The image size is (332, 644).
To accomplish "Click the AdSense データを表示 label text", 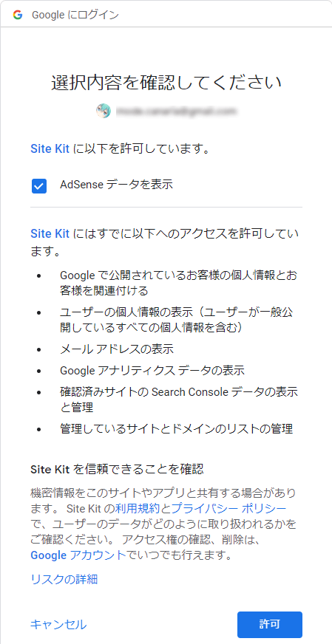I will [x=116, y=185].
